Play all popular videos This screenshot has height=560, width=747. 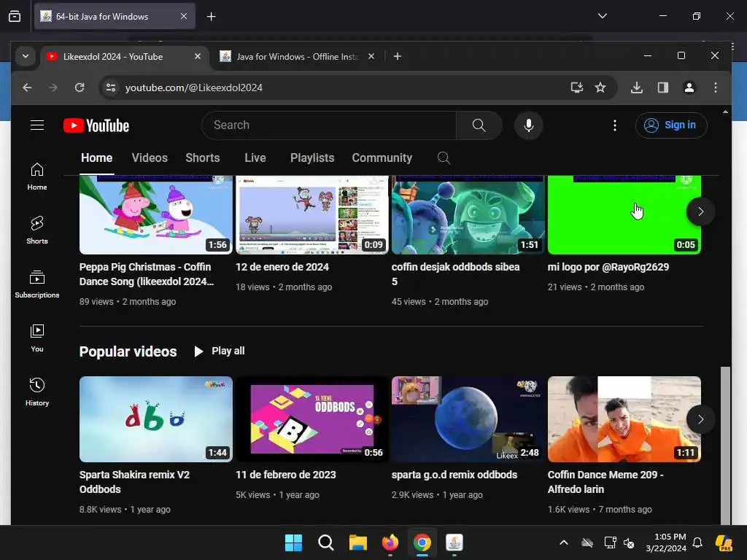tap(220, 351)
